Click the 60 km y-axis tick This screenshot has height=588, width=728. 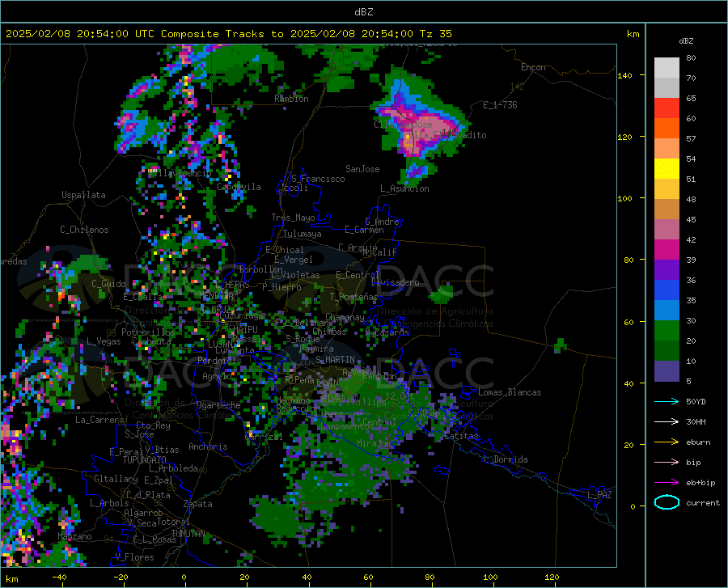[629, 322]
